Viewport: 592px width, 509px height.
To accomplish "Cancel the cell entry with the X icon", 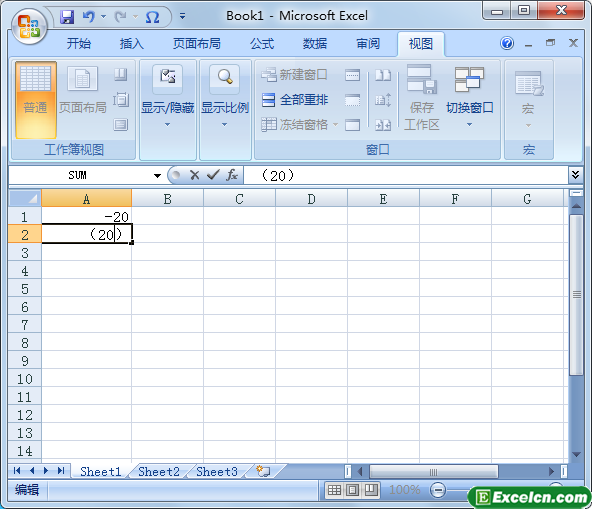I will click(x=195, y=175).
